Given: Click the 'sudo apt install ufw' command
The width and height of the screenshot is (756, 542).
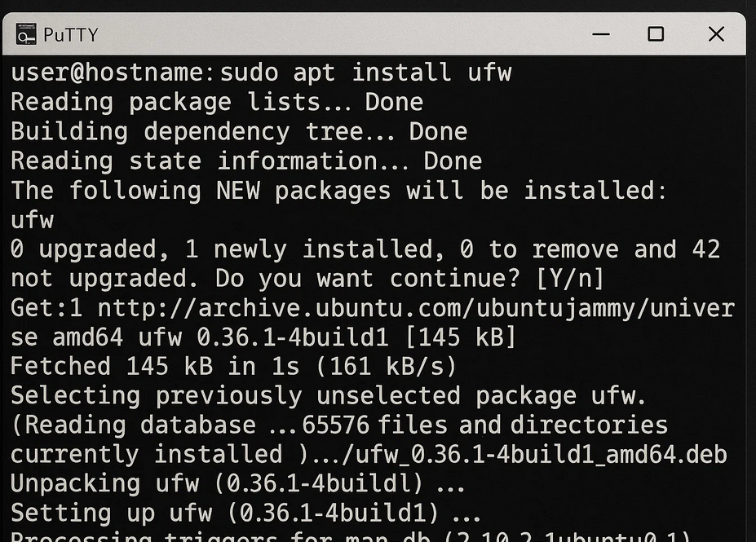Looking at the screenshot, I should [366, 73].
